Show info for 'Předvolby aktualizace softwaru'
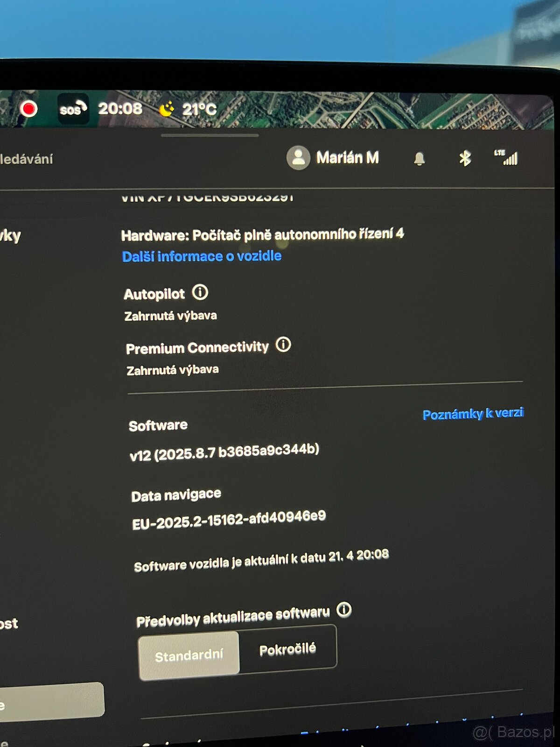The height and width of the screenshot is (747, 560). (344, 610)
